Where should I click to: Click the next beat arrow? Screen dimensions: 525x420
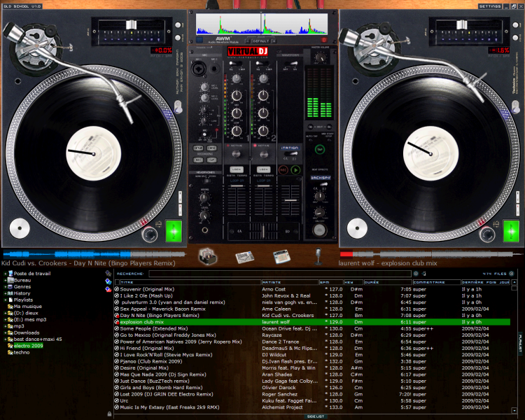pyautogui.click(x=329, y=127)
